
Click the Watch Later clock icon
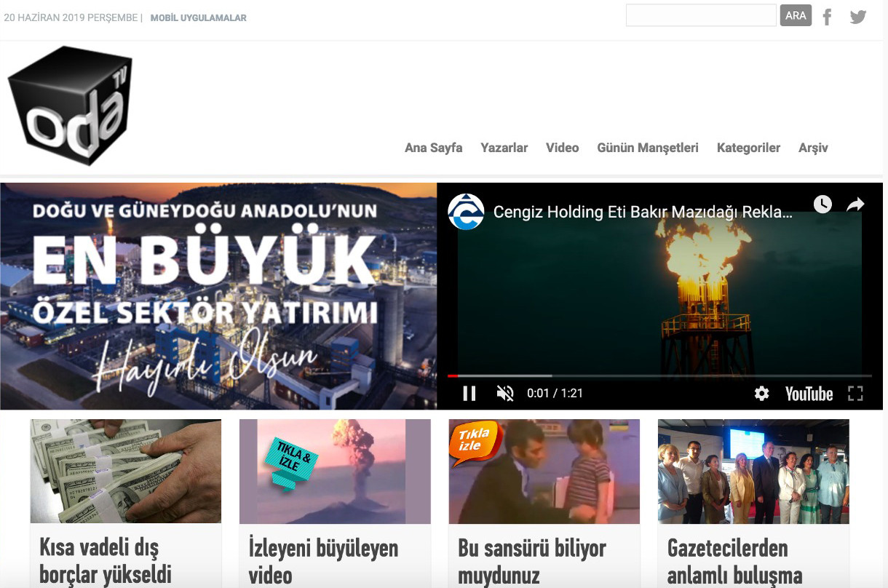822,204
